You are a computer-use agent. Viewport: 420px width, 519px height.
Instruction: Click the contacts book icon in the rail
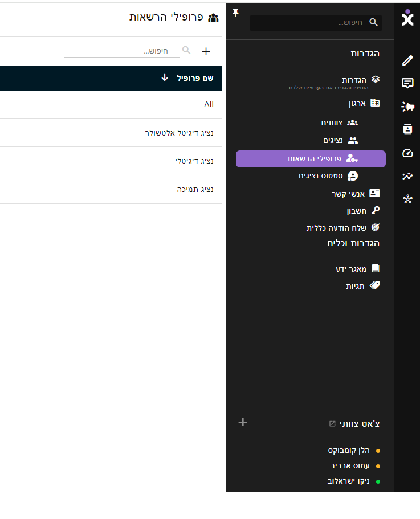click(x=407, y=129)
